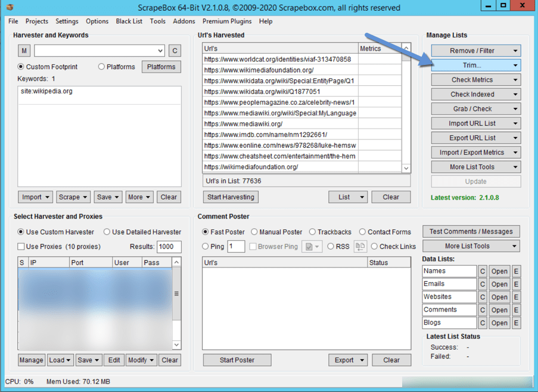Open the Names data list

click(x=499, y=271)
